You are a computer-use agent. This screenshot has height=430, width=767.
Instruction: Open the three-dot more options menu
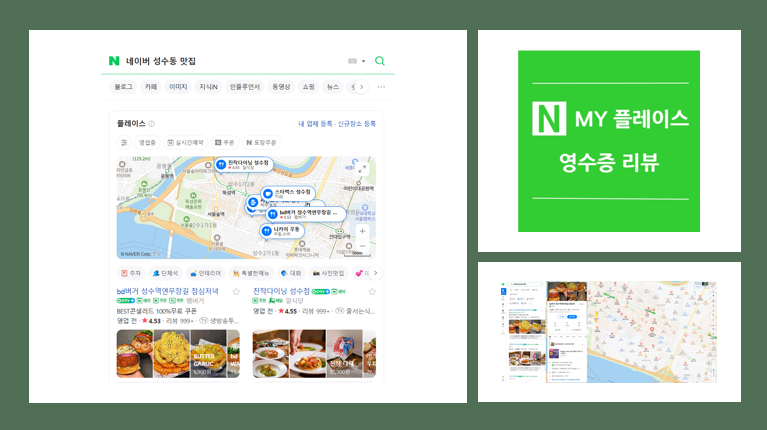381,87
